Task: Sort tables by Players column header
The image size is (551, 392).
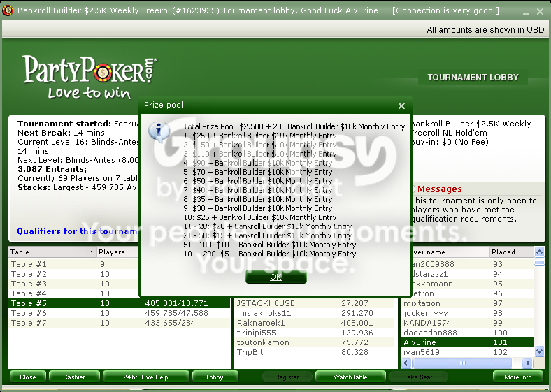Action: coord(118,252)
